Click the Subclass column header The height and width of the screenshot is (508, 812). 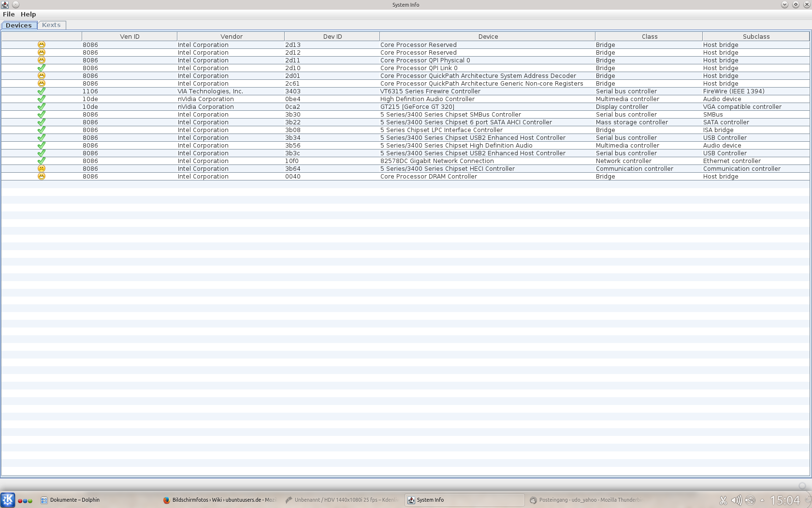756,36
